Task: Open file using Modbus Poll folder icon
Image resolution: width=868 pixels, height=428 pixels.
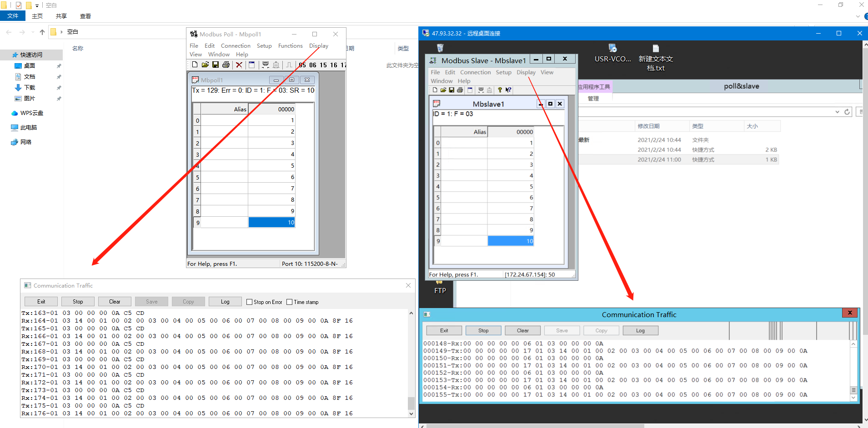Action: [205, 65]
